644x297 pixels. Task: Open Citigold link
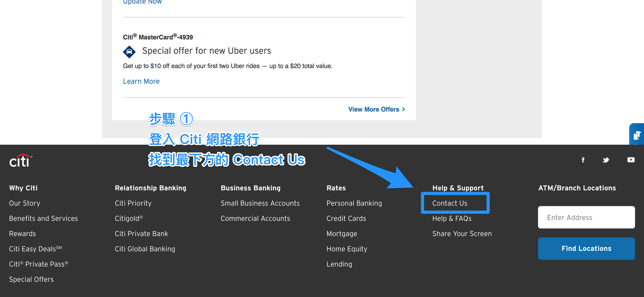coord(129,218)
